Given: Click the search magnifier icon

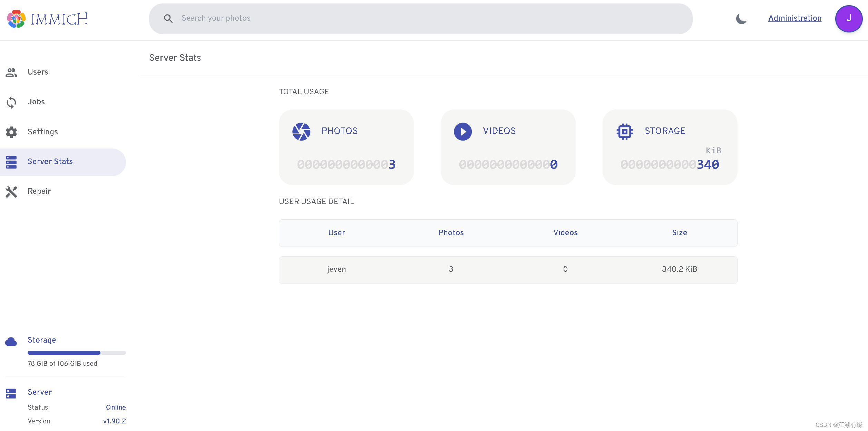Looking at the screenshot, I should 168,19.
